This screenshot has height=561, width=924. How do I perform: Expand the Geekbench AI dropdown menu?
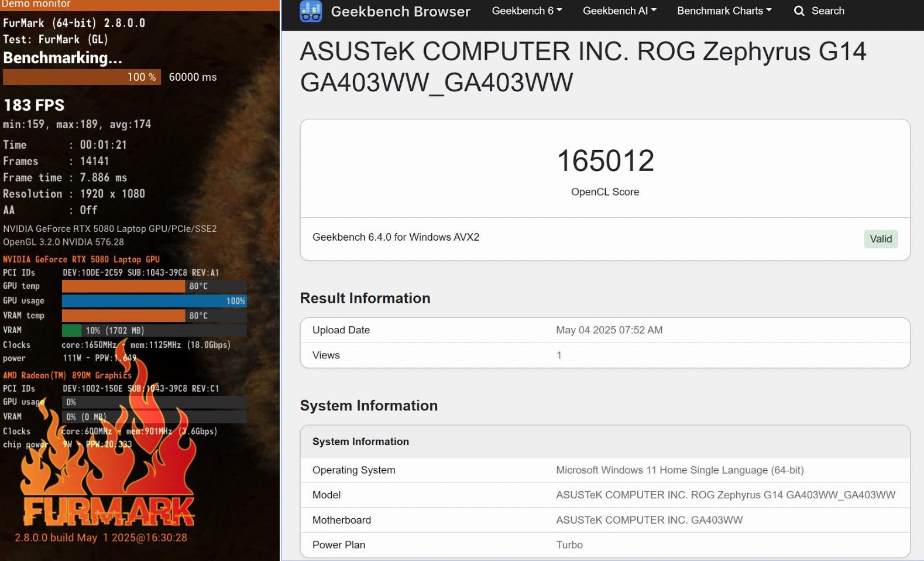[x=620, y=11]
